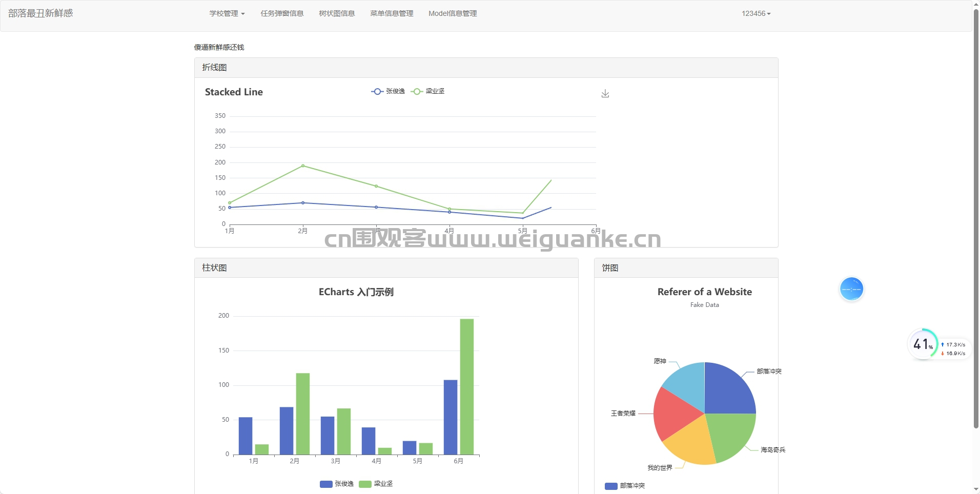Click the 傻逼新鲜感还钱 text line
Viewport: 980px width, 494px height.
[x=219, y=47]
